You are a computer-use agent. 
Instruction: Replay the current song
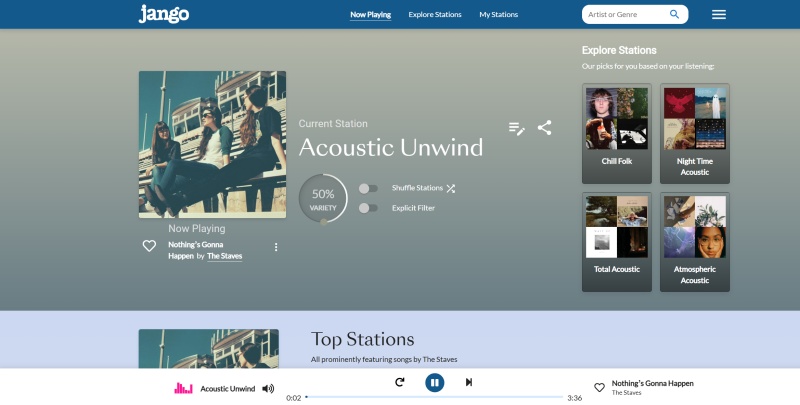399,382
